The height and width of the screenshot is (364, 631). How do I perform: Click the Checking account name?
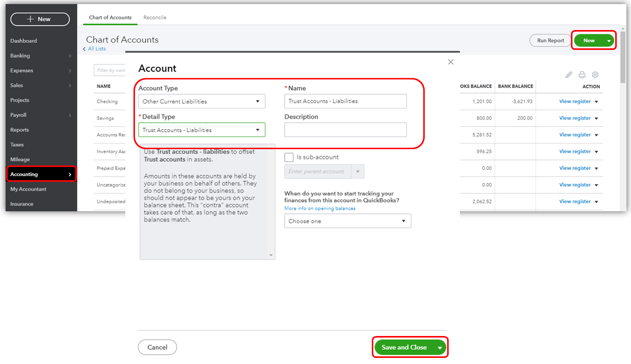(x=107, y=102)
